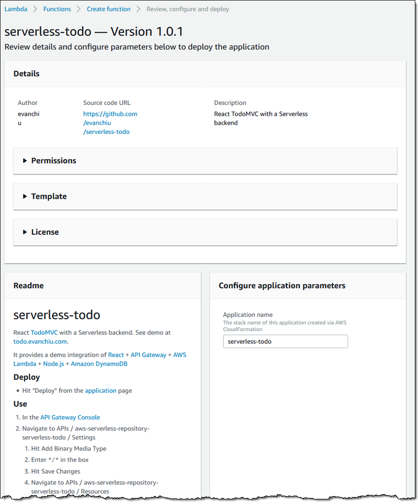420x504 pixels.
Task: Follow the Node.js link
Action: pos(53,364)
